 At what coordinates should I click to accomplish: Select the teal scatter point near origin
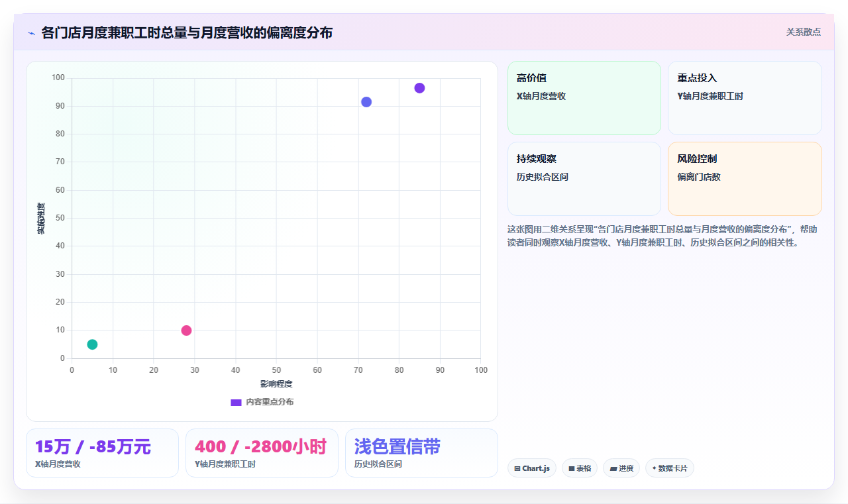(92, 344)
